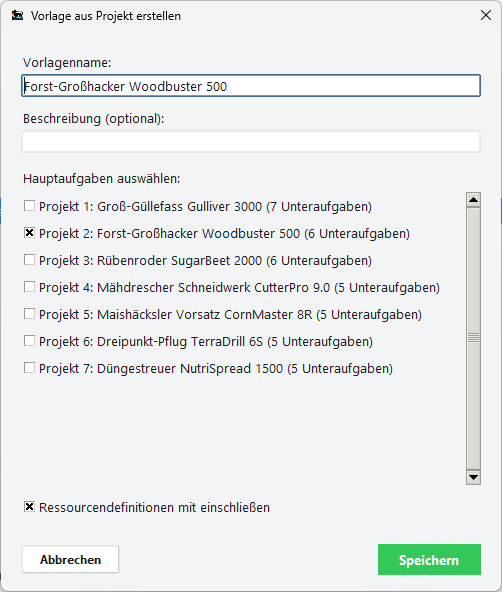Uncheck Projekt 2 Forst-Großhacker Woodbuster 500
Image resolution: width=502 pixels, height=592 pixels.
click(x=29, y=233)
